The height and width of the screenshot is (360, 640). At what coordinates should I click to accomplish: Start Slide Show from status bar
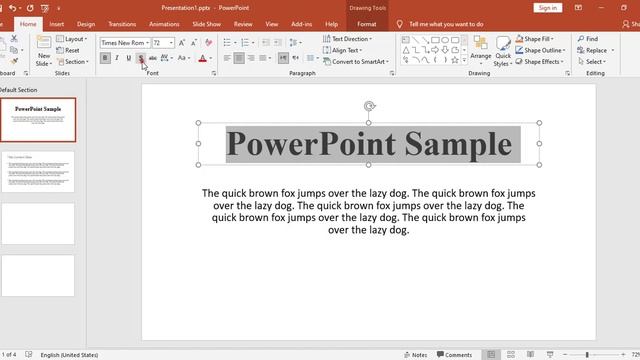(x=550, y=354)
